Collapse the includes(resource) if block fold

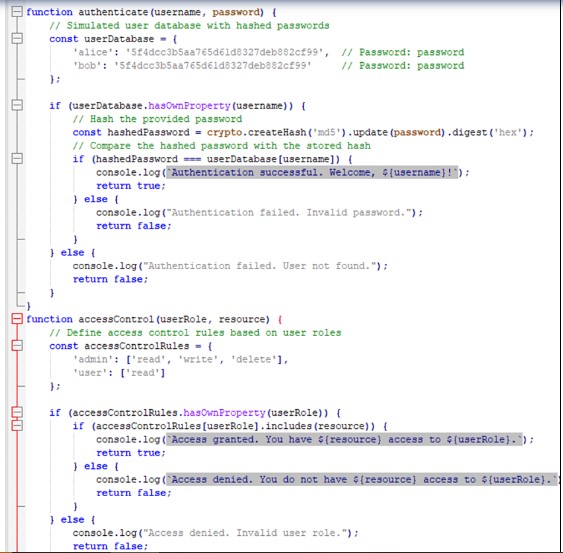(17, 426)
